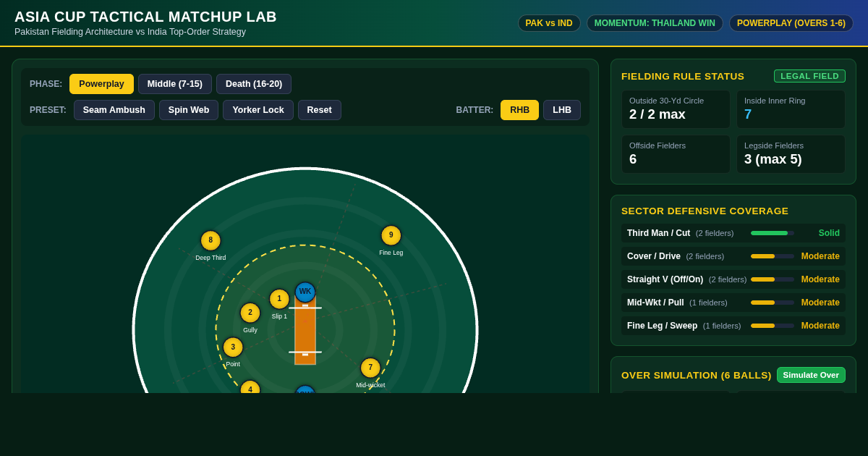This screenshot has width=868, height=456.
Task: Set batter to LHB
Action: point(562,110)
